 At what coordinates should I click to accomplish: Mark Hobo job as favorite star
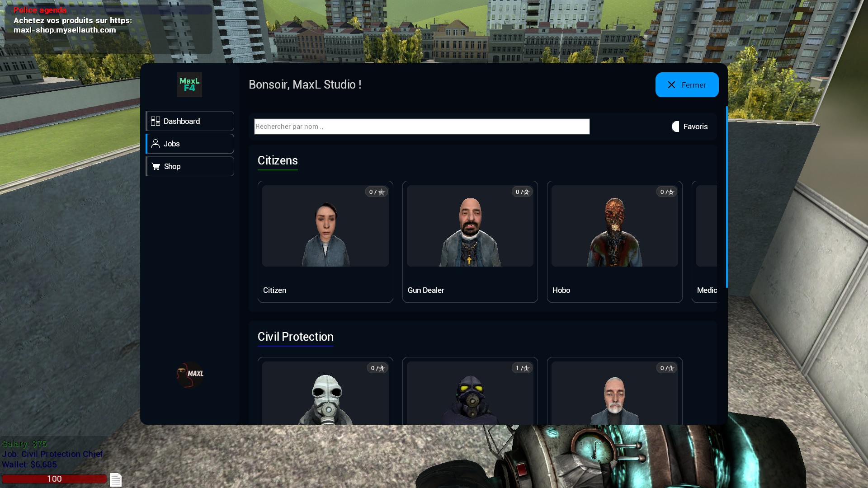pyautogui.click(x=671, y=192)
